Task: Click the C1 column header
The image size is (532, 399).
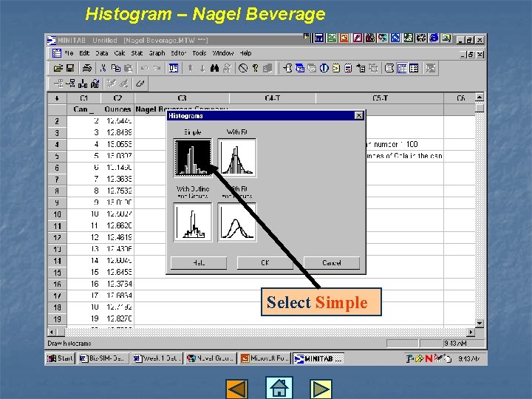Action: click(83, 98)
